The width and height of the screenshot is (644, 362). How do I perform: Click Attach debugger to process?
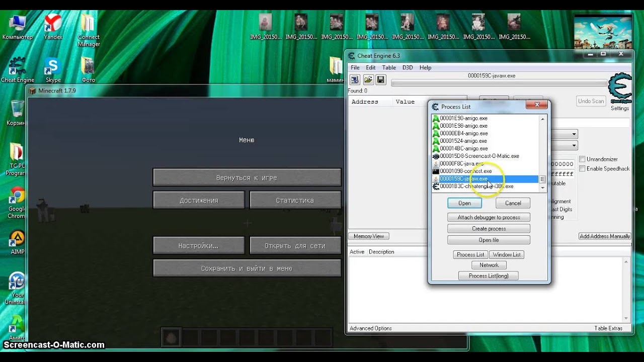click(489, 217)
